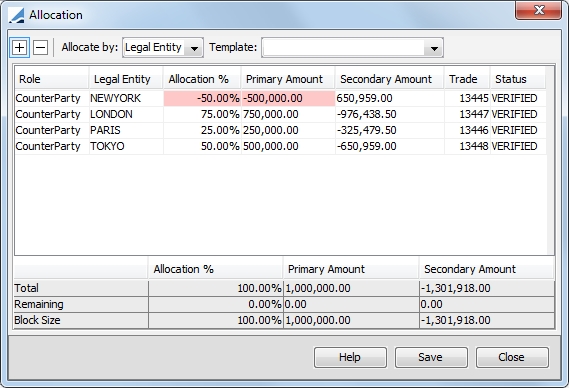Click the Block Size secondary amount -1,301,918.00
Viewport: 569px width, 388px height.
click(x=487, y=320)
